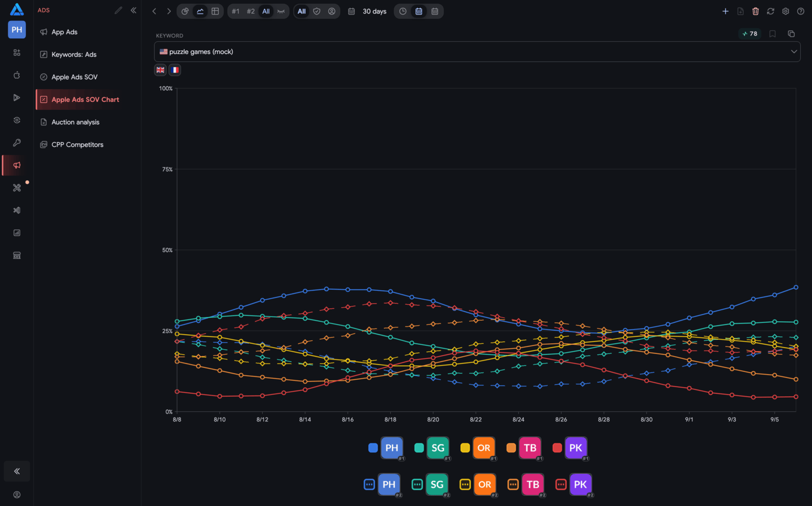Select the Ads megaphone icon in sidebar
Viewport: 812px width, 506px height.
pos(17,165)
